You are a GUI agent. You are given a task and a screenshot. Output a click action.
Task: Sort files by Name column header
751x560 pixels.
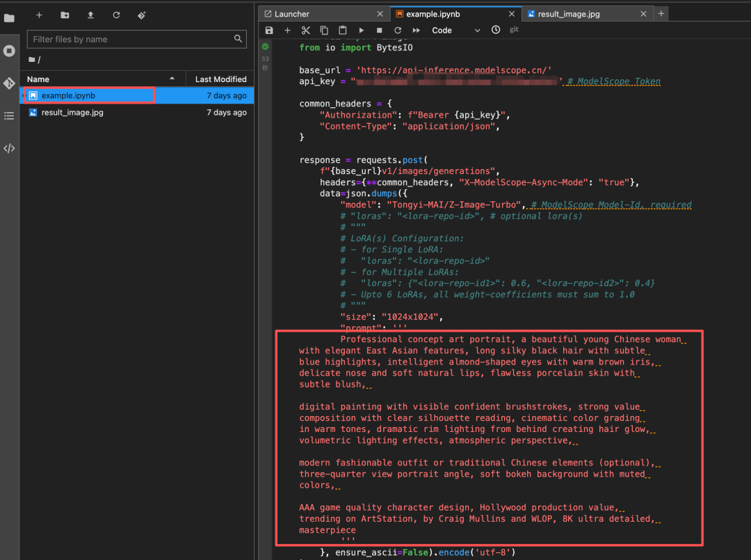[x=38, y=79]
